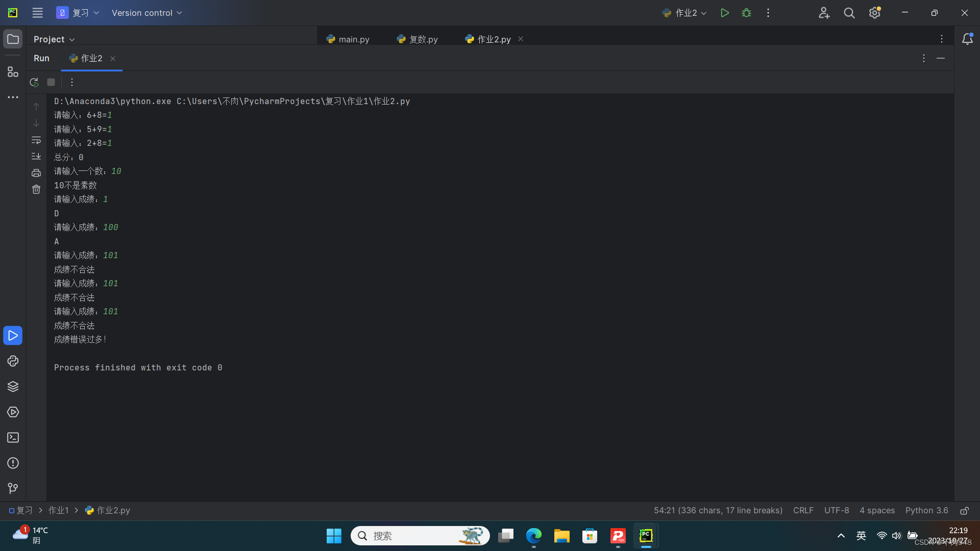Click the print console output icon
The height and width of the screenshot is (551, 980).
(36, 173)
